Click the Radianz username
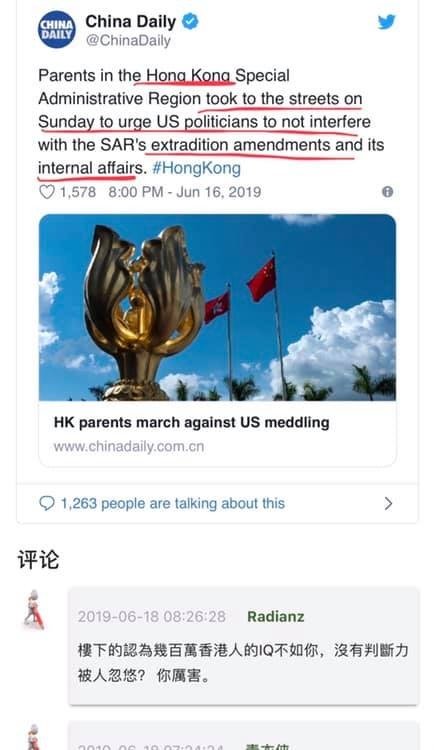Screen dimensions: 434x750 click(x=276, y=617)
